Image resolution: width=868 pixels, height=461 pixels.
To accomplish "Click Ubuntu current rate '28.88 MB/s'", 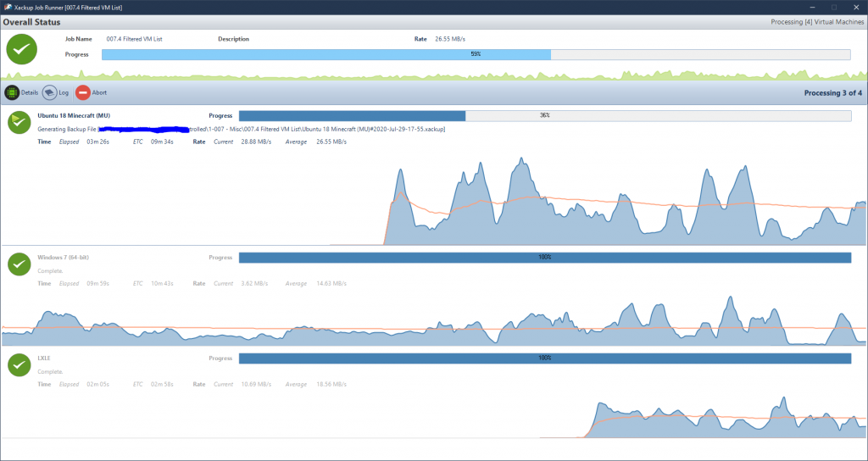I will (x=256, y=142).
